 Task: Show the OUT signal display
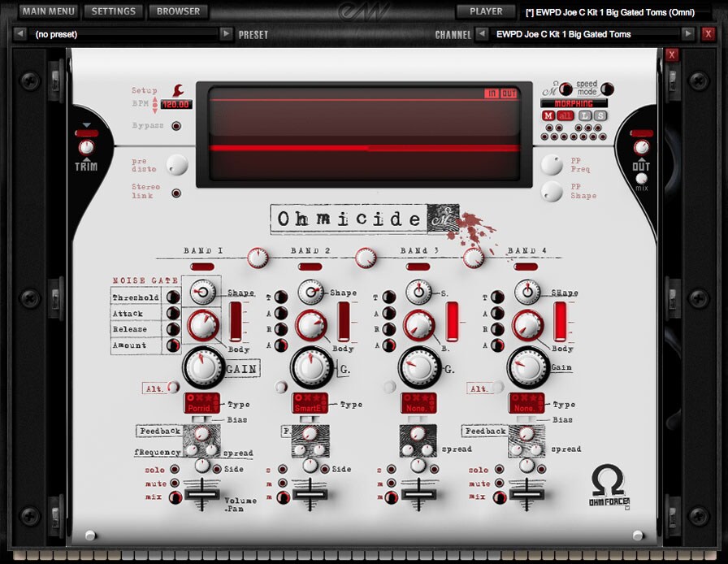pos(509,93)
